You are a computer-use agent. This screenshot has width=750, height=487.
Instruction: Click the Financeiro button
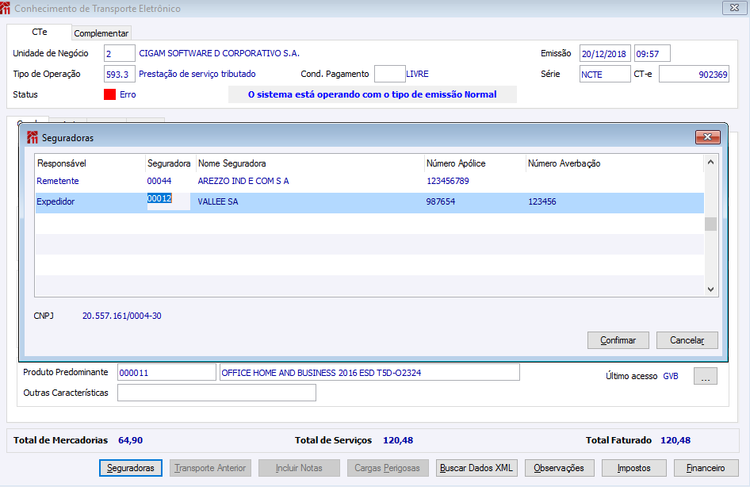(706, 468)
